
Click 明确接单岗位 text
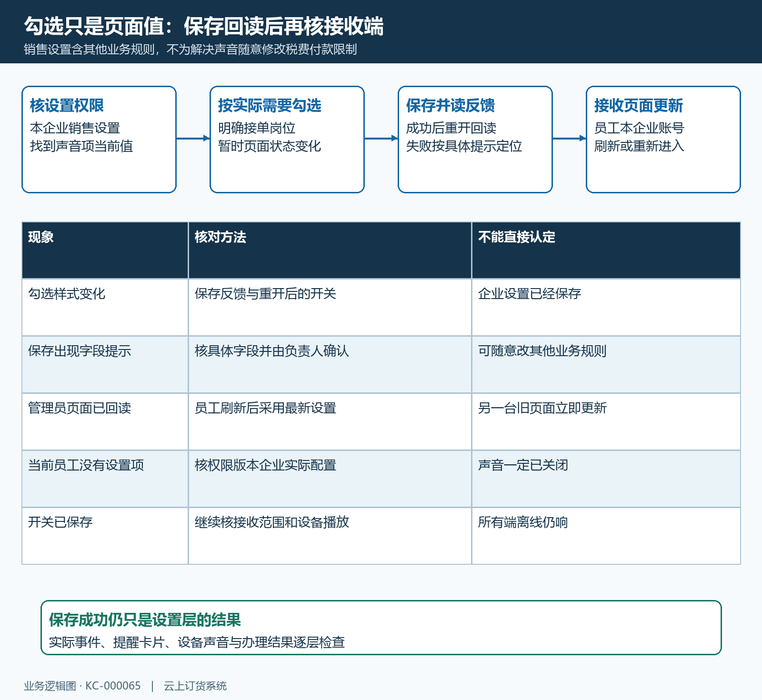(x=256, y=128)
